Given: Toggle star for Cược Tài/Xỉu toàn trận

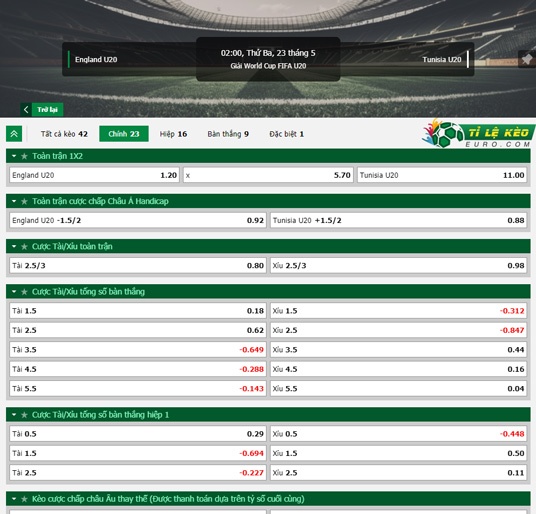Looking at the screenshot, I should 24,246.
